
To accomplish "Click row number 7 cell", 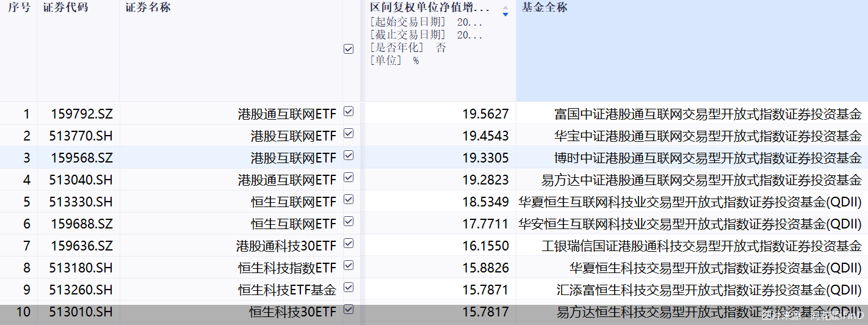I will [x=26, y=246].
